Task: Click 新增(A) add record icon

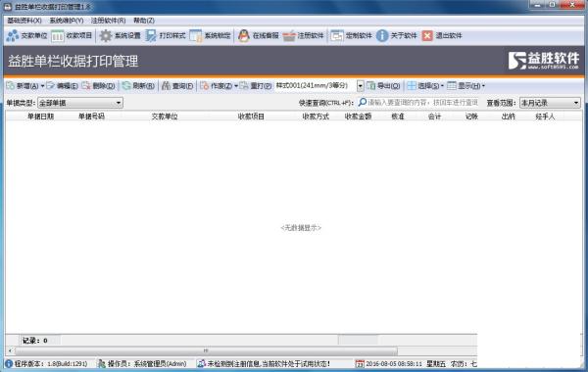Action: [11, 86]
